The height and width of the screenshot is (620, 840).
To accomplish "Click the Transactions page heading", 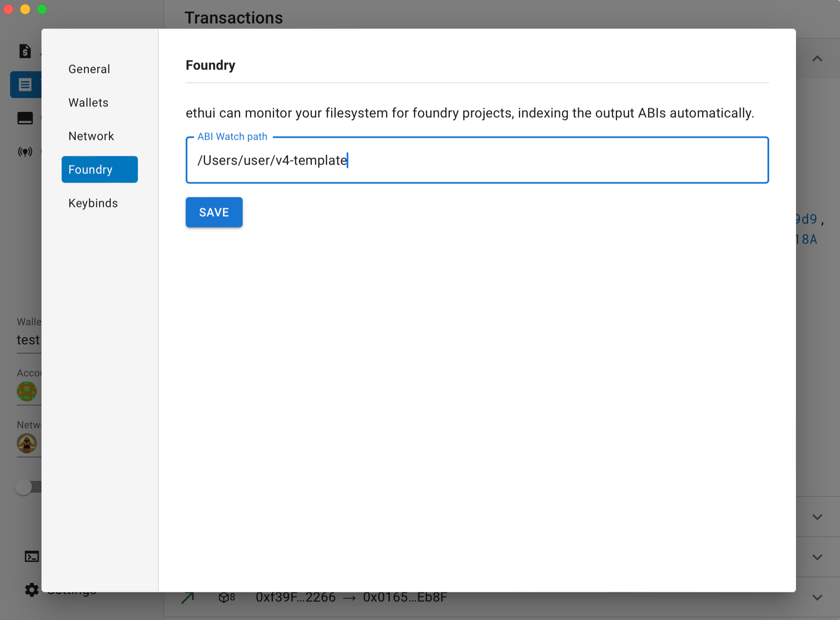I will coord(233,18).
